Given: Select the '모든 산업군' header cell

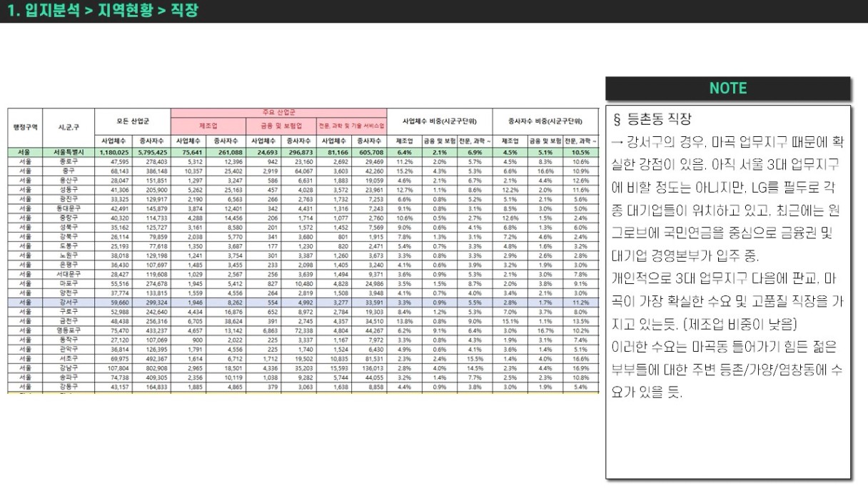Looking at the screenshot, I should click(133, 121).
